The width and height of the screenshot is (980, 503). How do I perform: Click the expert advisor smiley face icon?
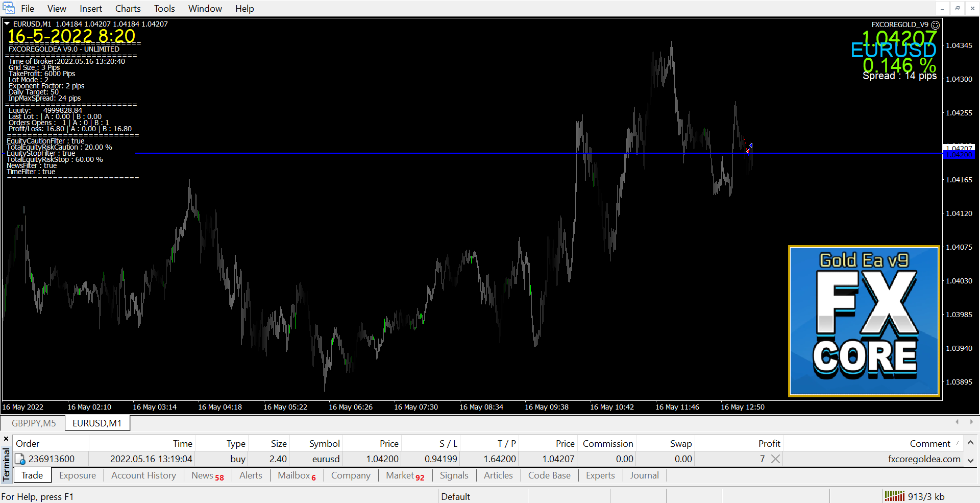pyautogui.click(x=935, y=25)
